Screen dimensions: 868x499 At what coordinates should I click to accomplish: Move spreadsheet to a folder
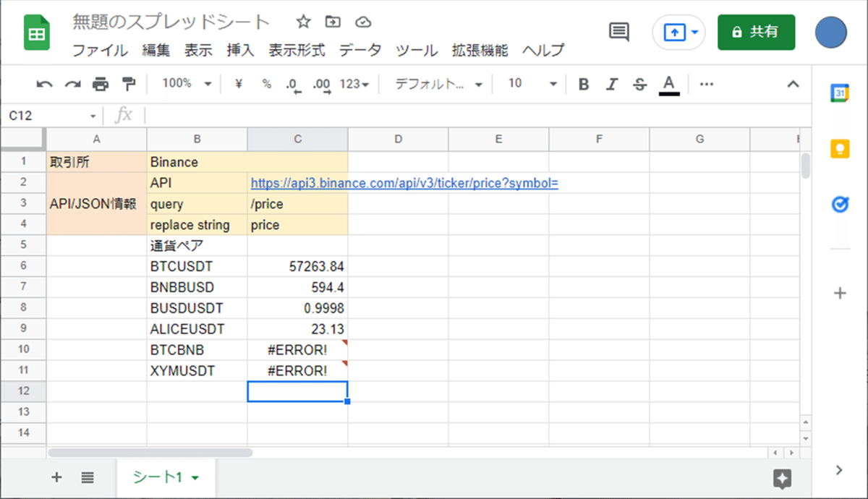pyautogui.click(x=333, y=22)
